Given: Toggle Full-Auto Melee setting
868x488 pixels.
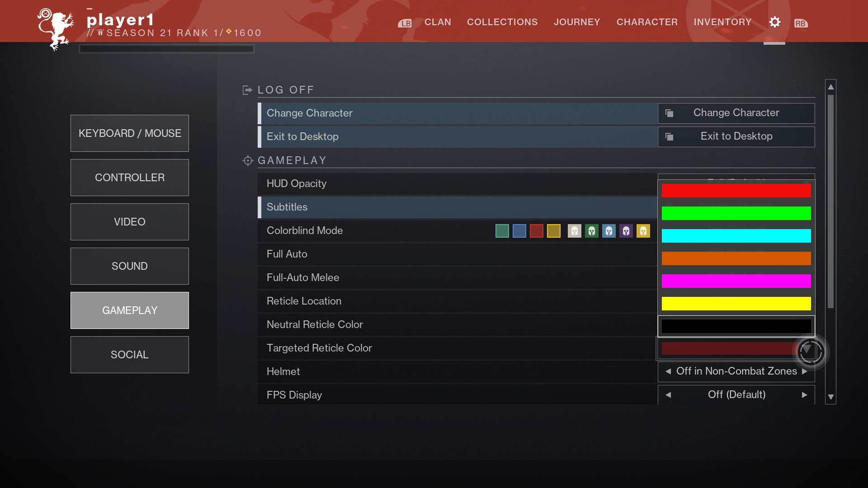Looking at the screenshot, I should (736, 278).
